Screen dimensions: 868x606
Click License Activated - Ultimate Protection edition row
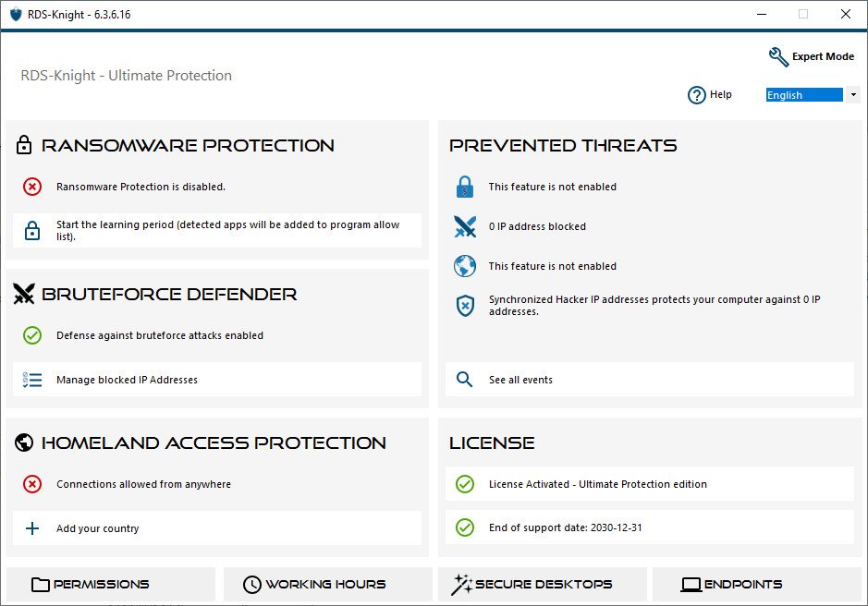pyautogui.click(x=649, y=484)
